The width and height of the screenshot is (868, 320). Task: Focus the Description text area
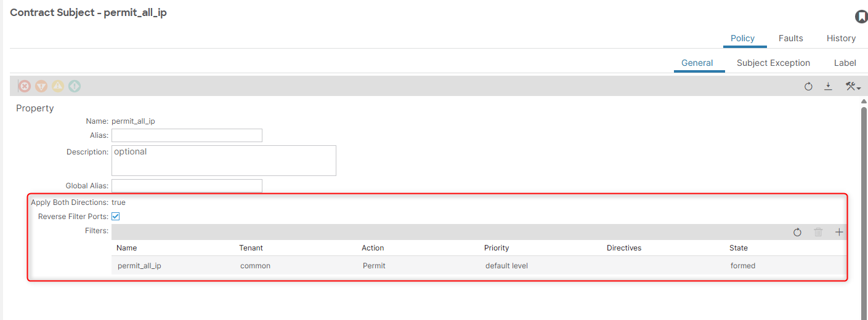point(224,161)
